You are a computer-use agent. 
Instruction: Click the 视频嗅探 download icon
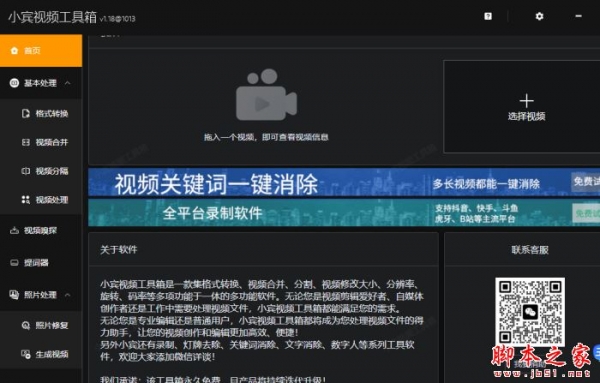[x=14, y=230]
